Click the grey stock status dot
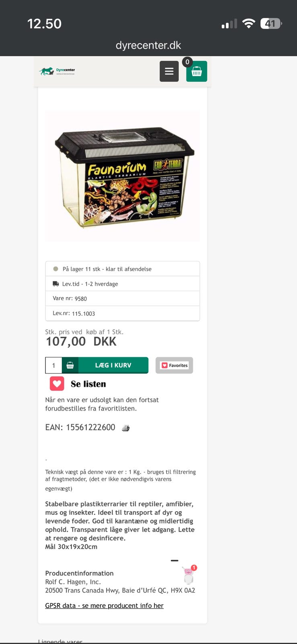The width and height of the screenshot is (297, 644). [x=56, y=269]
